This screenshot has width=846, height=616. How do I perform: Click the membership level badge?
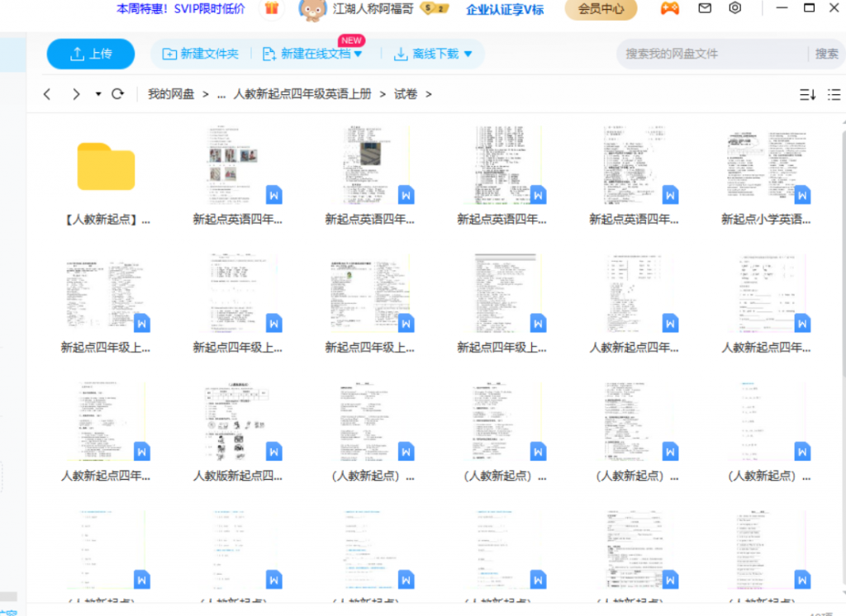(435, 8)
